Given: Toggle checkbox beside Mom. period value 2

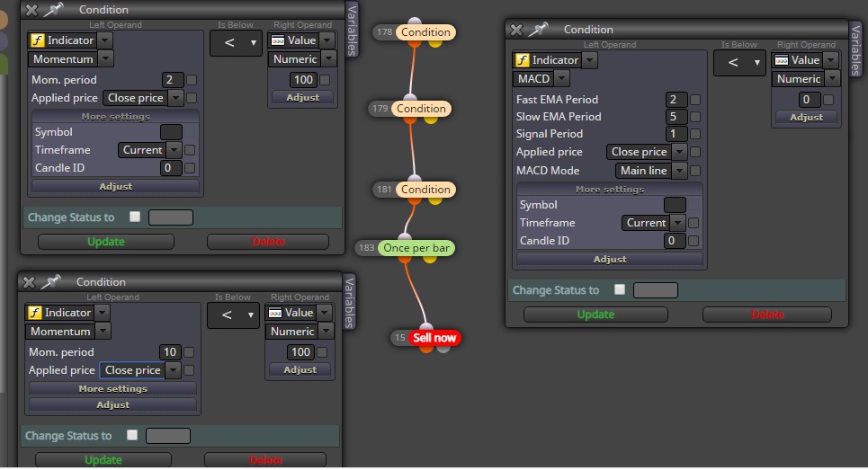Looking at the screenshot, I should click(192, 80).
